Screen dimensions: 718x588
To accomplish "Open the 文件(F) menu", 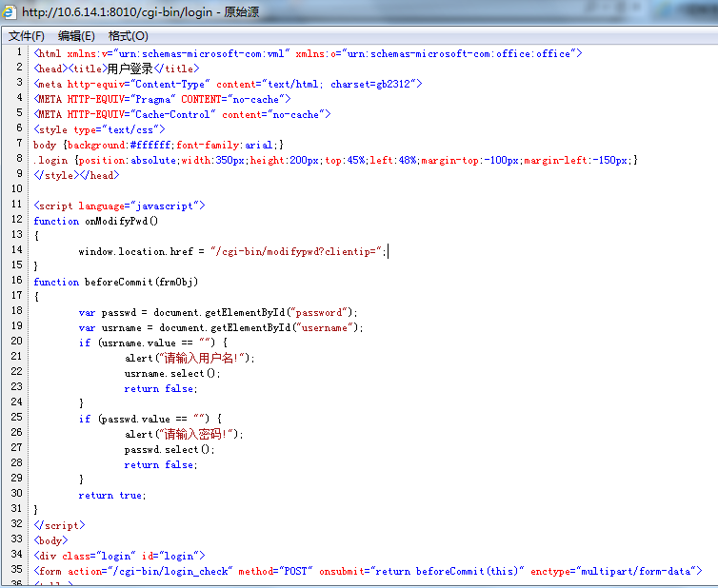I will point(27,36).
